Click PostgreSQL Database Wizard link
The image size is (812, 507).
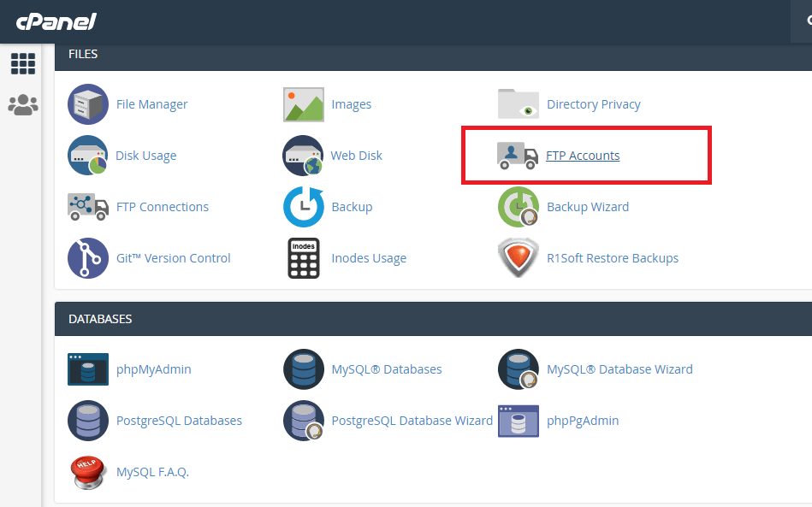pyautogui.click(x=412, y=420)
